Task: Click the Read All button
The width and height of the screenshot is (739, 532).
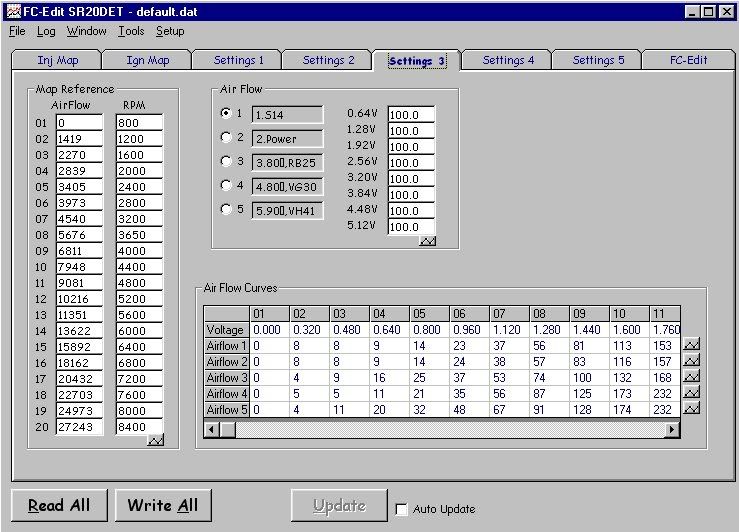Action: point(59,505)
